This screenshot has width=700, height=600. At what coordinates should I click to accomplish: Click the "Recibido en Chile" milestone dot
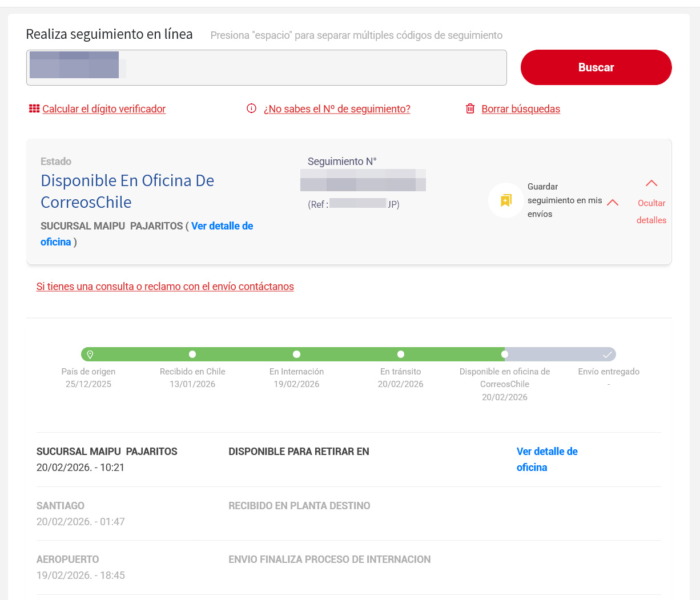pos(192,354)
